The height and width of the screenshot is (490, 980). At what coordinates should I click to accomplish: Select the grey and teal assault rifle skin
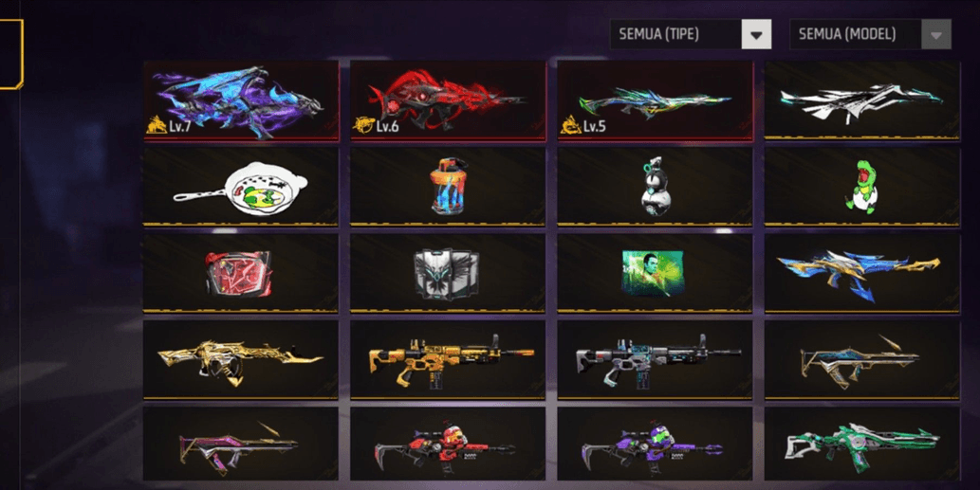[x=655, y=359]
